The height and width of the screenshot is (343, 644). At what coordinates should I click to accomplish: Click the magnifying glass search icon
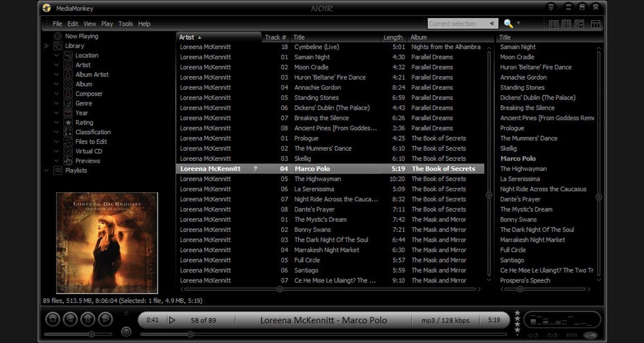(x=508, y=24)
